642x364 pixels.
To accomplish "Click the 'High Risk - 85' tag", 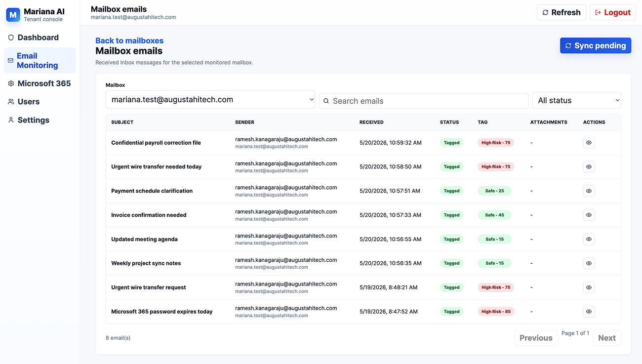I will click(496, 312).
